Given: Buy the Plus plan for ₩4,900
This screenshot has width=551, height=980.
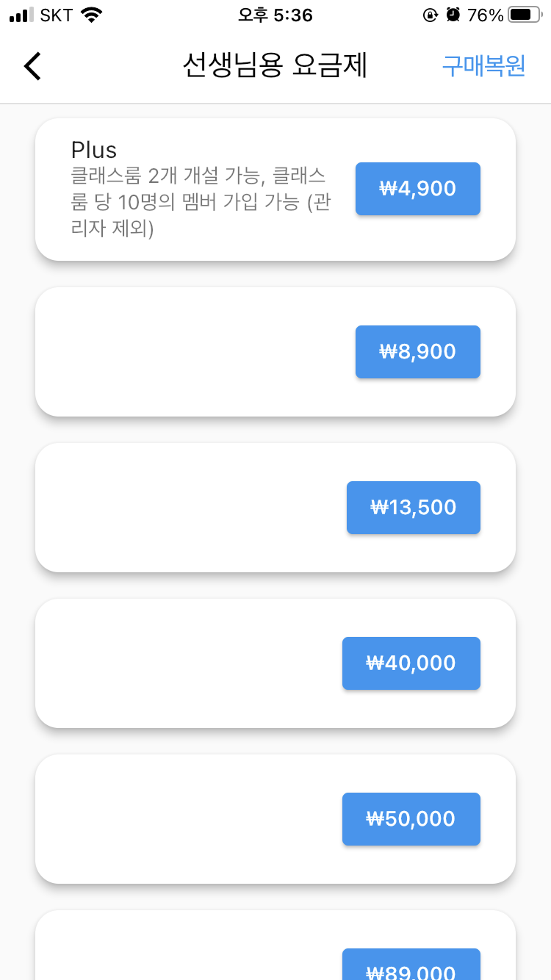Looking at the screenshot, I should coord(418,189).
